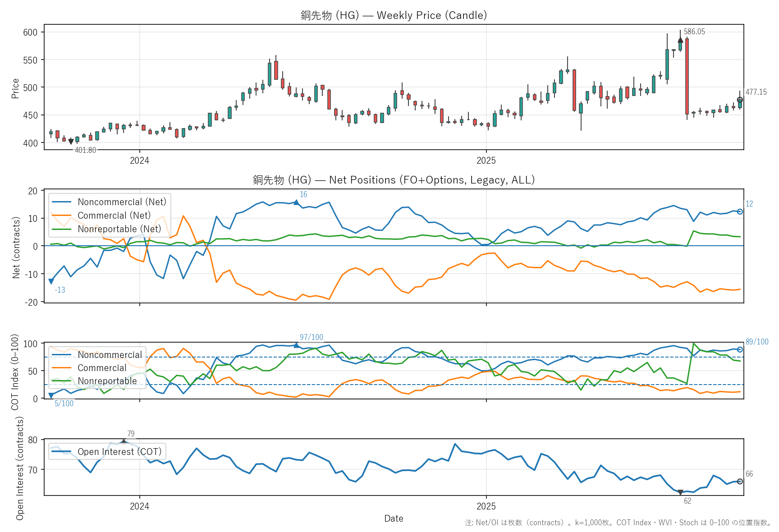Image resolution: width=779 pixels, height=532 pixels.
Task: Click the open interest high triangle labeled 79
Action: pyautogui.click(x=124, y=441)
